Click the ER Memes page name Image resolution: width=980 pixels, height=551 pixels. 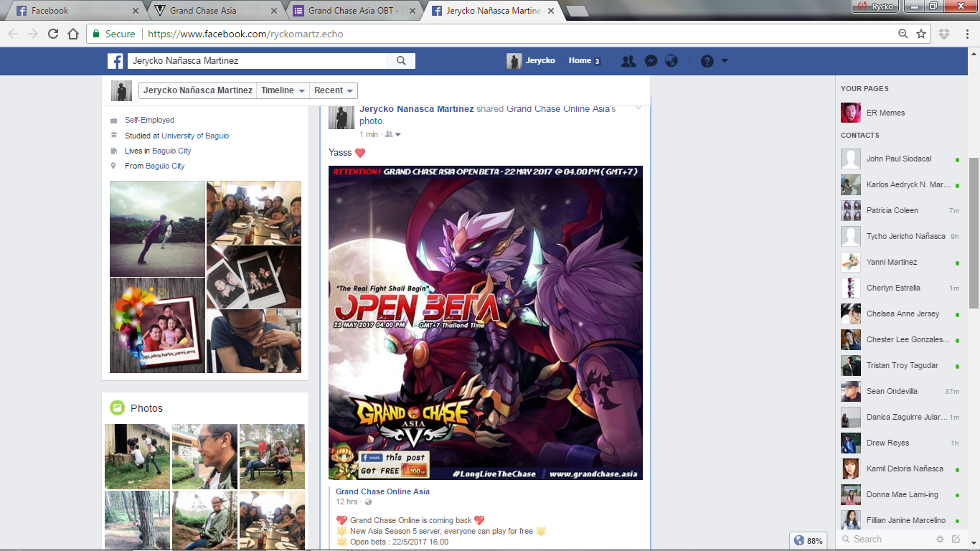click(x=885, y=113)
